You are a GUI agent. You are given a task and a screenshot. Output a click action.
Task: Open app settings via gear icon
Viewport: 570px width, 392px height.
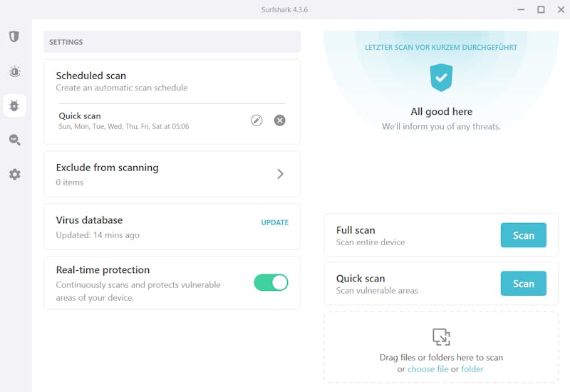(x=14, y=174)
